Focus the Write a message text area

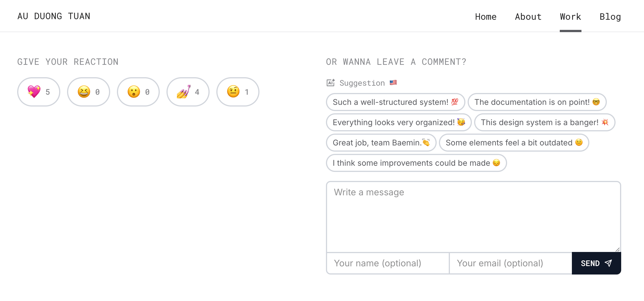474,217
